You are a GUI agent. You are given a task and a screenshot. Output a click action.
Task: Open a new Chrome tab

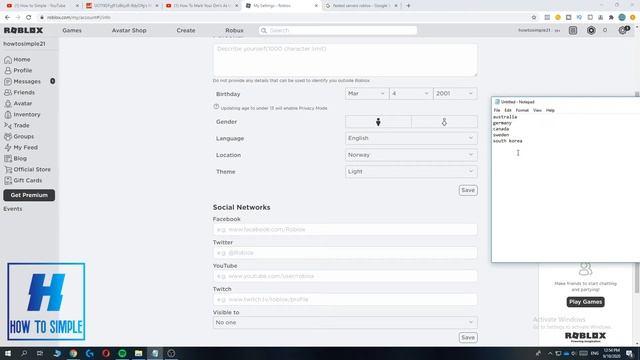coord(409,6)
